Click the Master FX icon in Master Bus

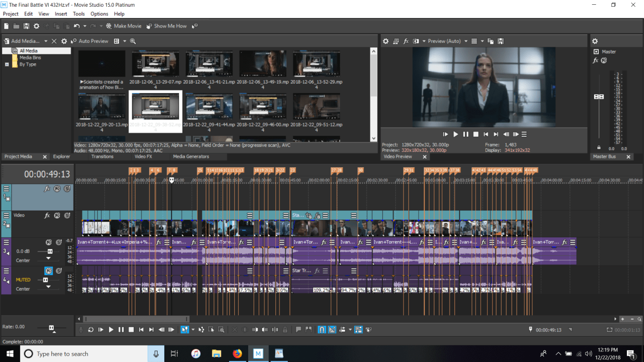[x=595, y=60]
